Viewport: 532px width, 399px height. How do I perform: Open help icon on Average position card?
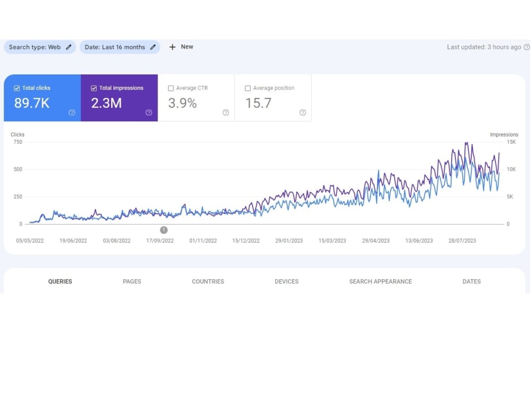click(x=303, y=113)
